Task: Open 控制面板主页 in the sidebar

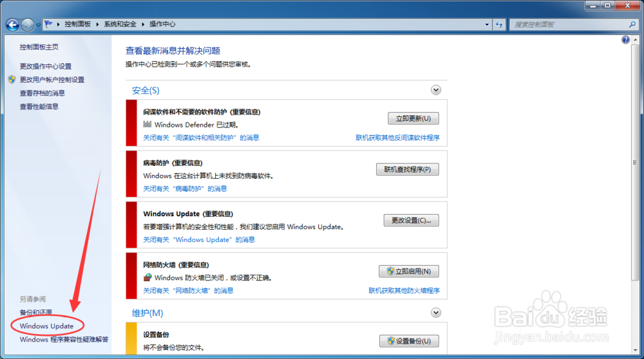Action: tap(39, 47)
